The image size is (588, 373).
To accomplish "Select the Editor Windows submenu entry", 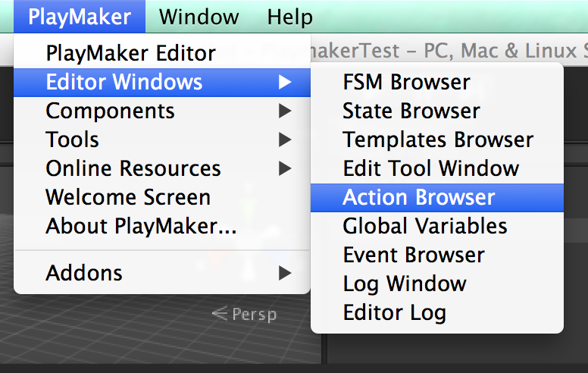I will click(x=162, y=82).
